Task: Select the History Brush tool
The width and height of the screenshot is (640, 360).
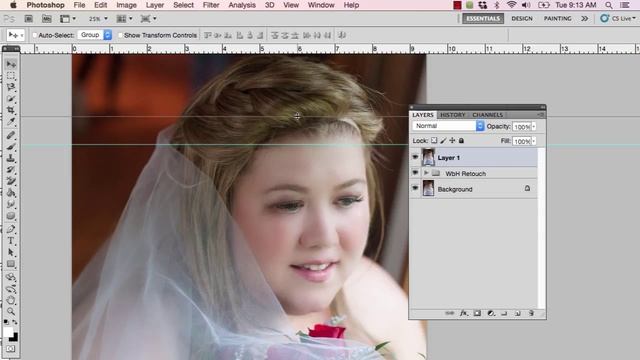Action: coord(11,169)
